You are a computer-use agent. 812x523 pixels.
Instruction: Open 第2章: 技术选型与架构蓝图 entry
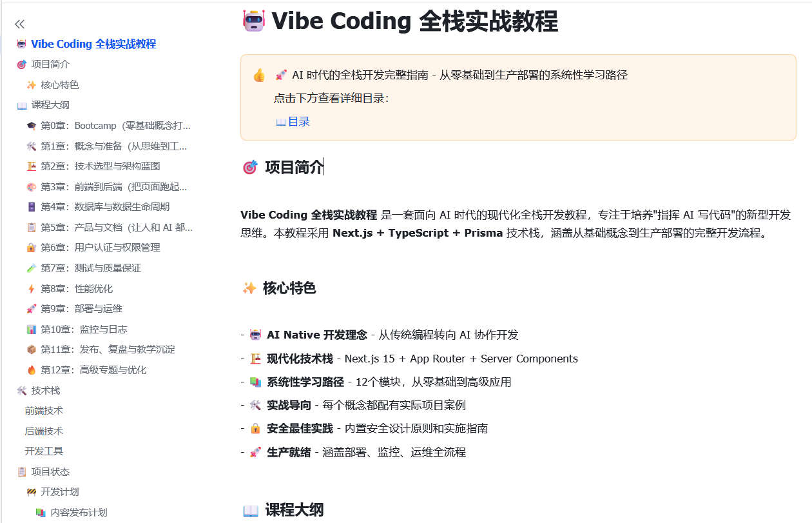tap(101, 166)
